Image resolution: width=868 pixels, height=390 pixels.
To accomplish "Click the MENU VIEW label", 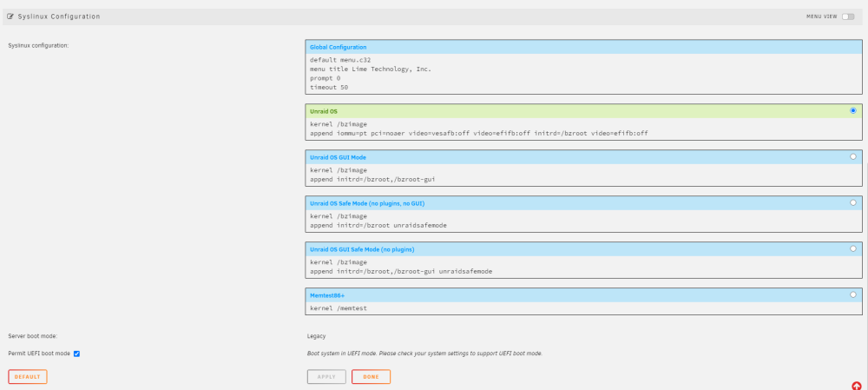I will pyautogui.click(x=821, y=17).
